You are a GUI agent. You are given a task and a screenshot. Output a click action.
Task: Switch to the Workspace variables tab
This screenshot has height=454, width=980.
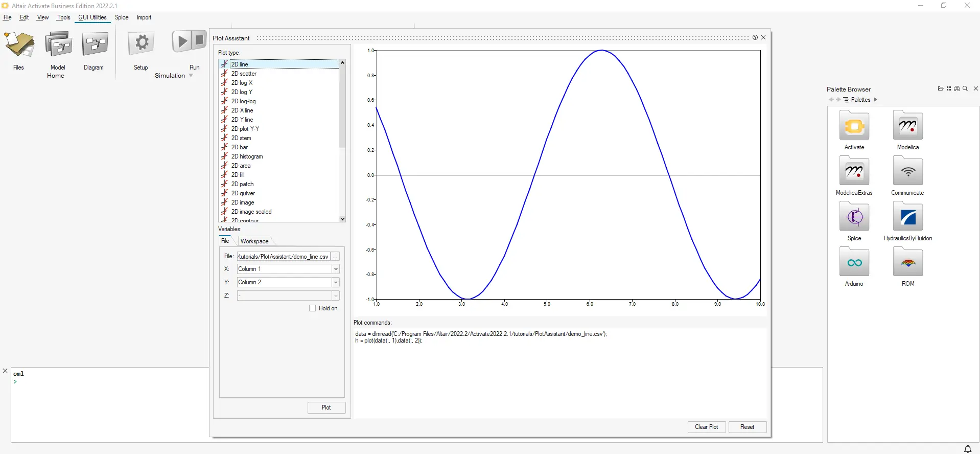point(254,241)
